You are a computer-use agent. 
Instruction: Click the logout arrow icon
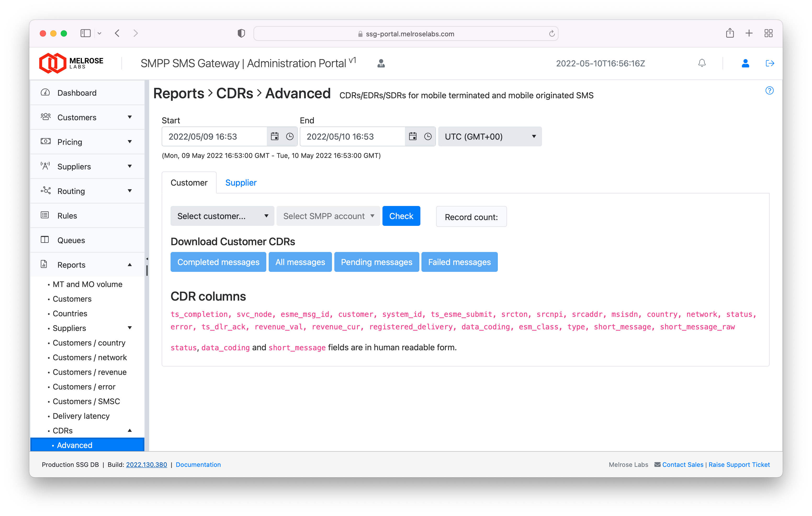(770, 63)
